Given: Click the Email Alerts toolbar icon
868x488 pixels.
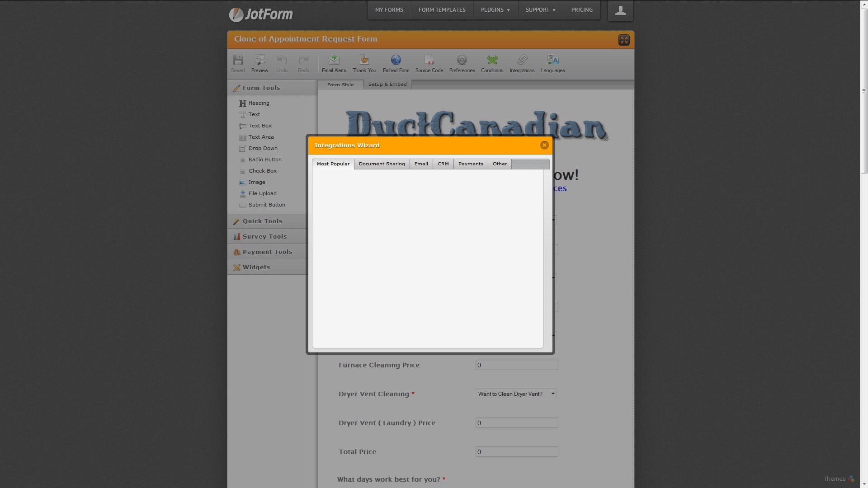Looking at the screenshot, I should pos(334,63).
